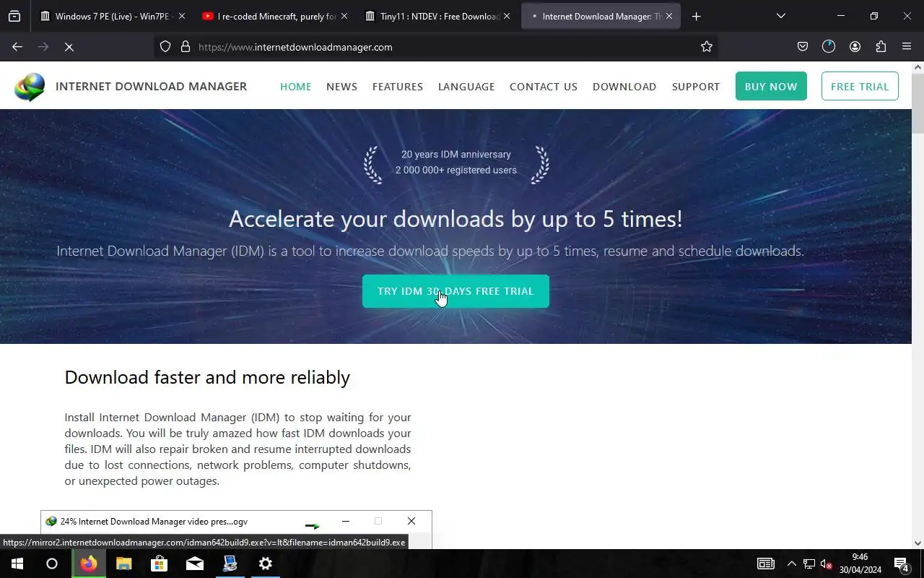
Task: Open the LANGUAGE navigation item
Action: [x=466, y=87]
